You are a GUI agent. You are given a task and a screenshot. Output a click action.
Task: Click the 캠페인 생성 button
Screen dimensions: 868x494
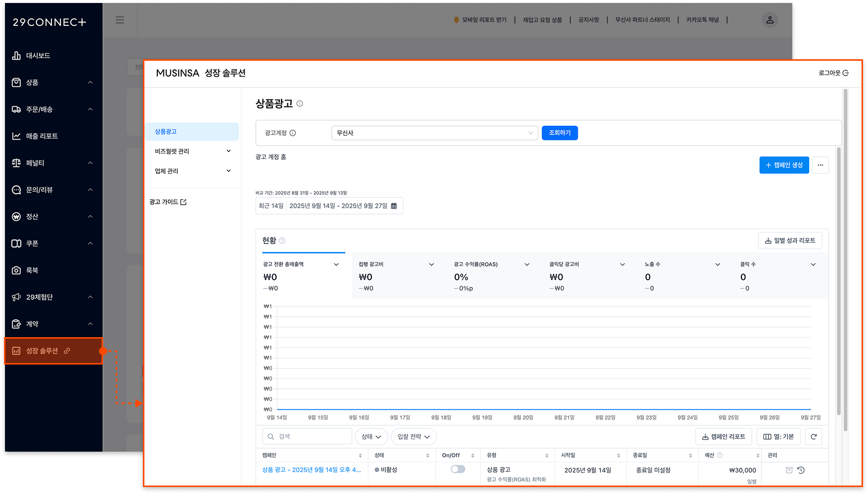784,165
